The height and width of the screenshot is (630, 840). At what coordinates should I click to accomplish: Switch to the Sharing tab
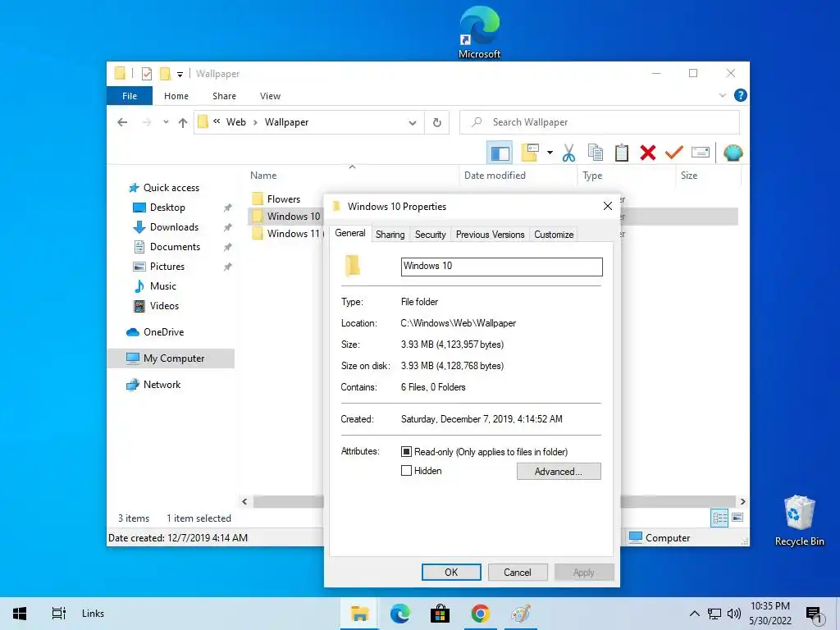click(x=390, y=235)
